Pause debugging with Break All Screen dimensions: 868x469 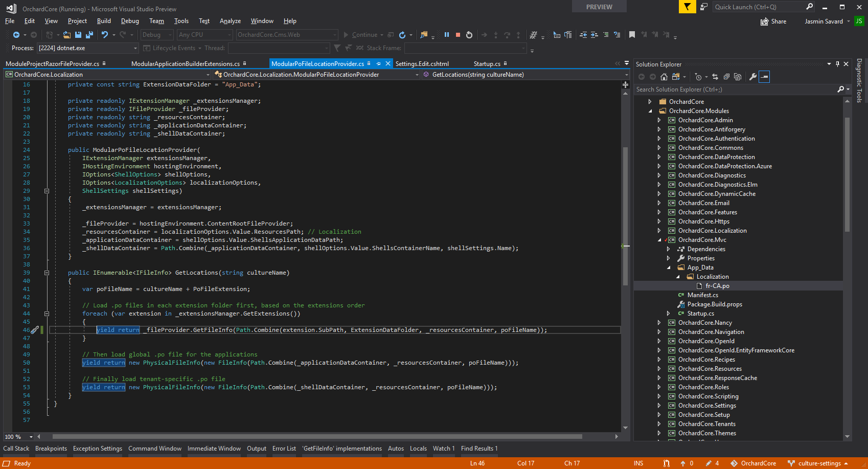(x=447, y=34)
